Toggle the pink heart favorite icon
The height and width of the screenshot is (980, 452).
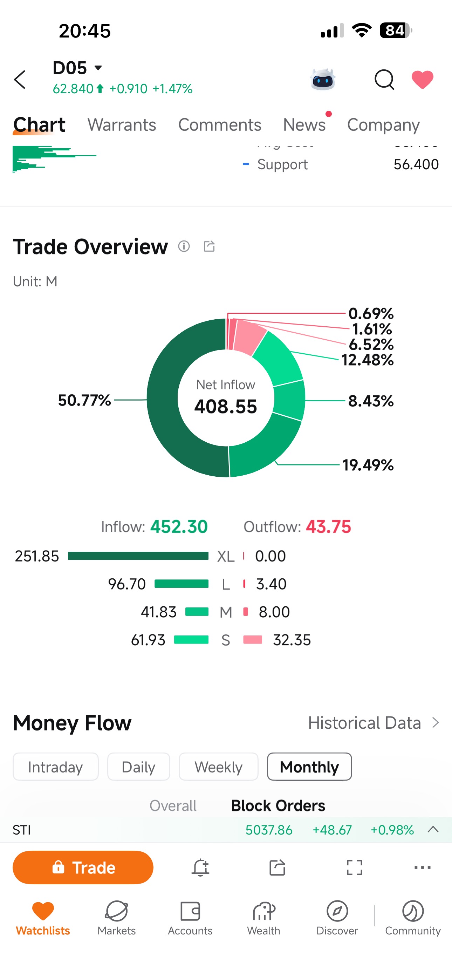tap(422, 80)
